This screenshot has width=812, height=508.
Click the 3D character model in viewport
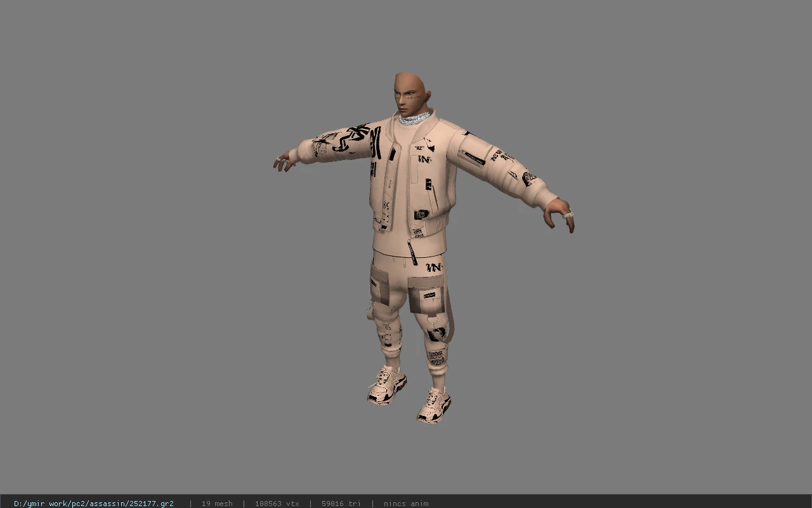tap(424, 248)
